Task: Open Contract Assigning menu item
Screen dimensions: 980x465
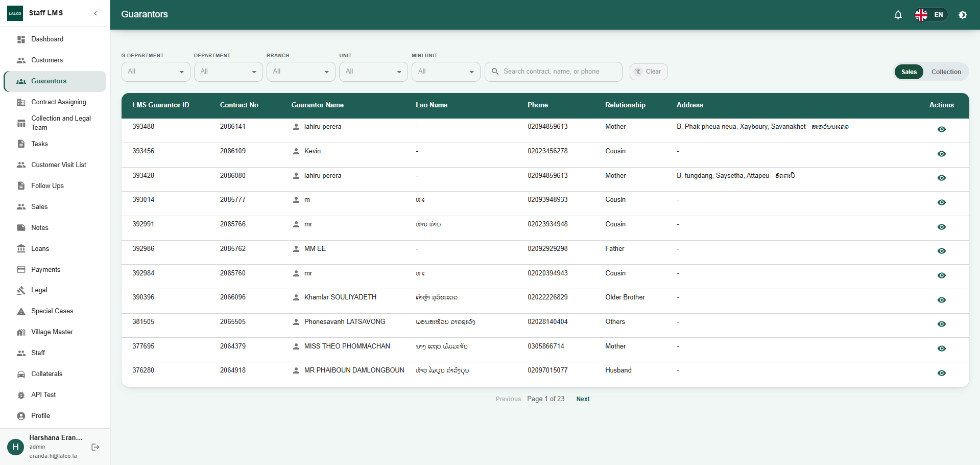Action: [x=55, y=102]
